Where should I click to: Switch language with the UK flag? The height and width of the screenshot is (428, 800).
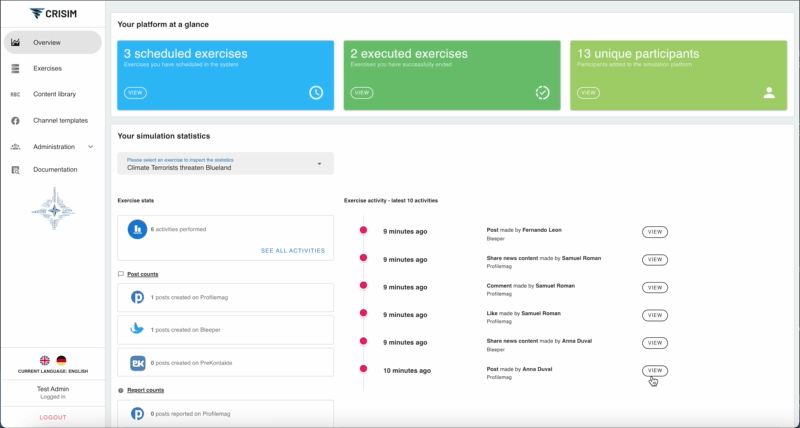(x=45, y=361)
